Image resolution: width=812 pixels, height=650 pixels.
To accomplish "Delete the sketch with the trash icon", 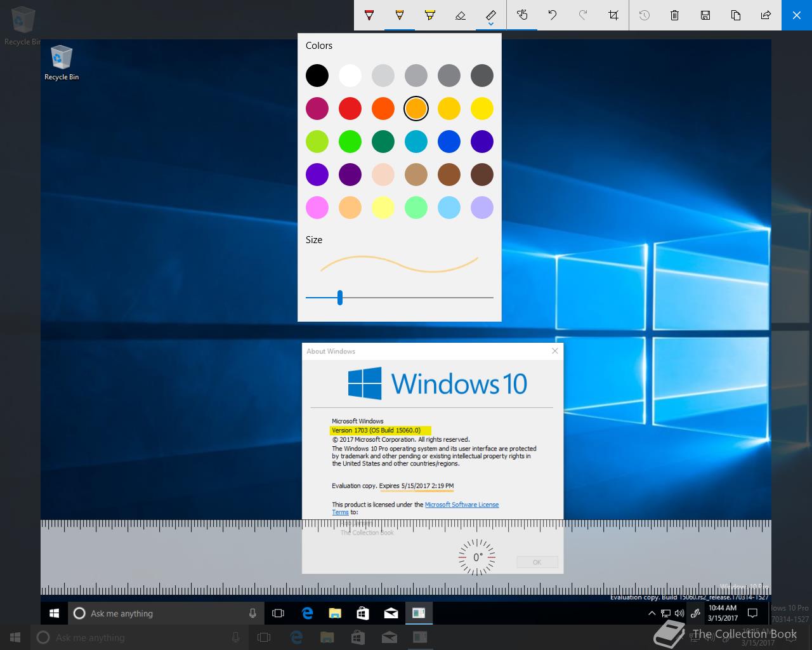I will pos(674,15).
